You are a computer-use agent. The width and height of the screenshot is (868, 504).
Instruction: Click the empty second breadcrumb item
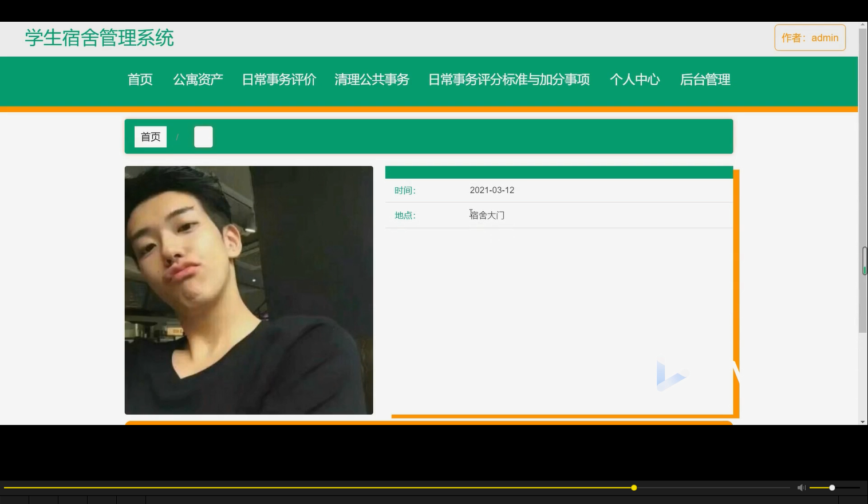tap(203, 136)
